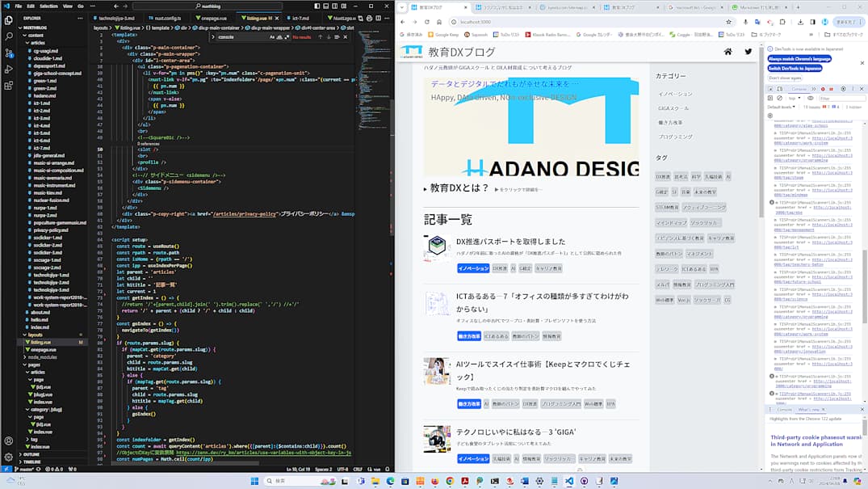Viewport: 868px width, 489px height.
Task: Open the Edit menu in VS Code
Action: [x=31, y=6]
